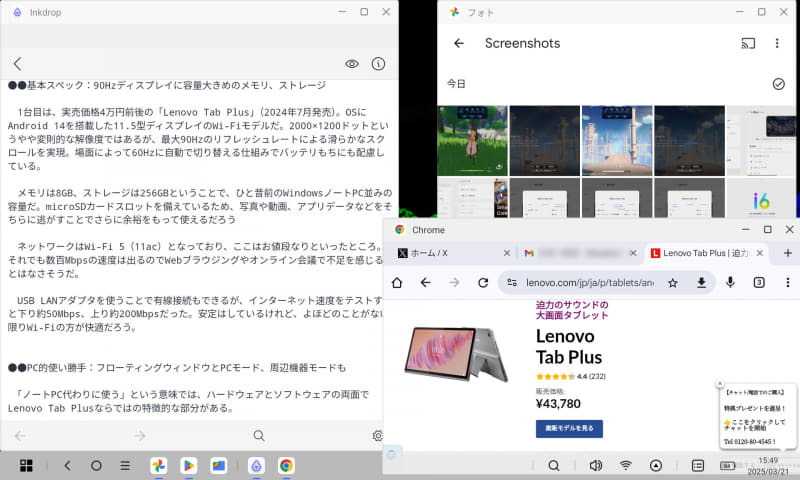
Task: Start voice search with microphone icon
Action: 730,282
